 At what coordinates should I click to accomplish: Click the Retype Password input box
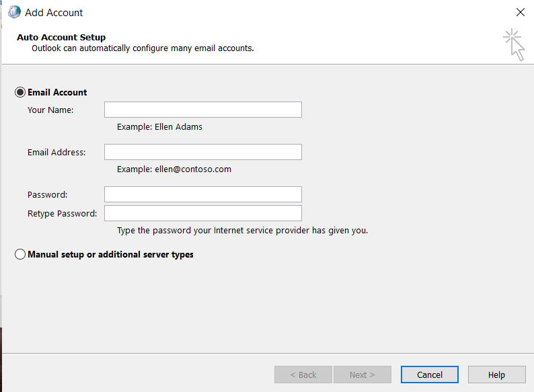202,213
